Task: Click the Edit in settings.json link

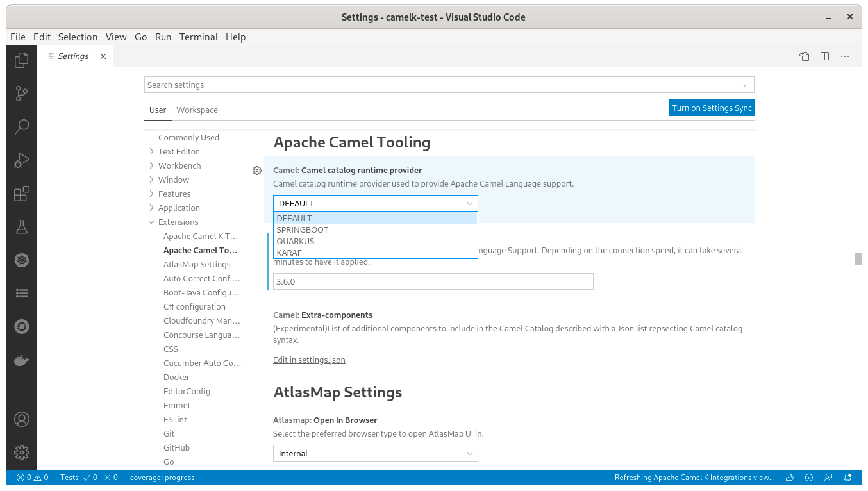Action: (x=309, y=360)
